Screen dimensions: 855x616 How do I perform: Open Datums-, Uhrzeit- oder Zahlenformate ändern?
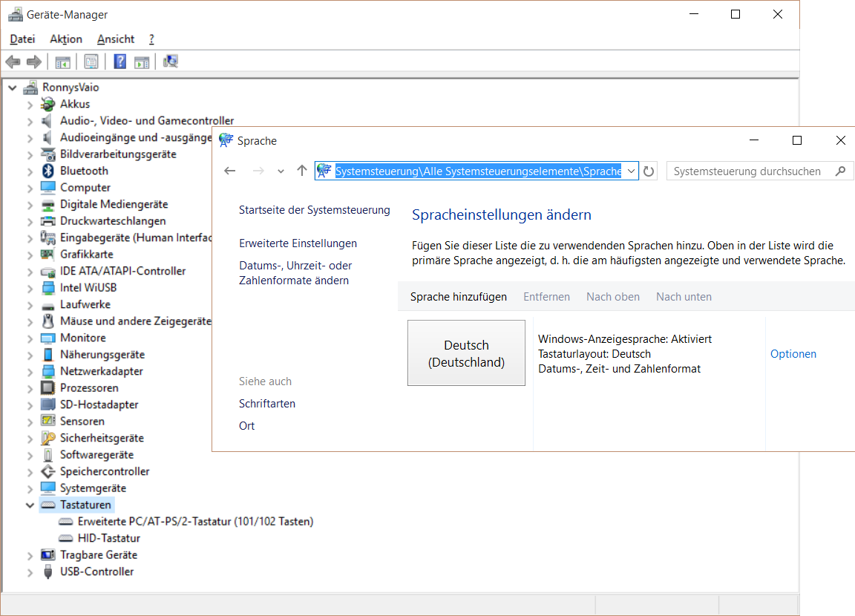click(x=295, y=272)
